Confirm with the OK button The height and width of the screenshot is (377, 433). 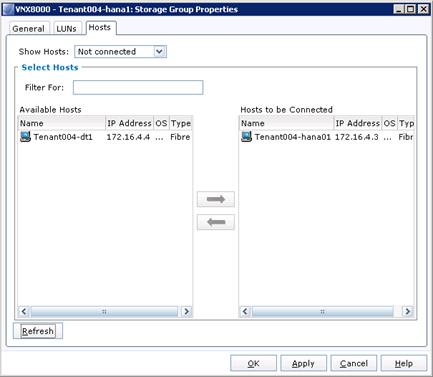point(253,363)
